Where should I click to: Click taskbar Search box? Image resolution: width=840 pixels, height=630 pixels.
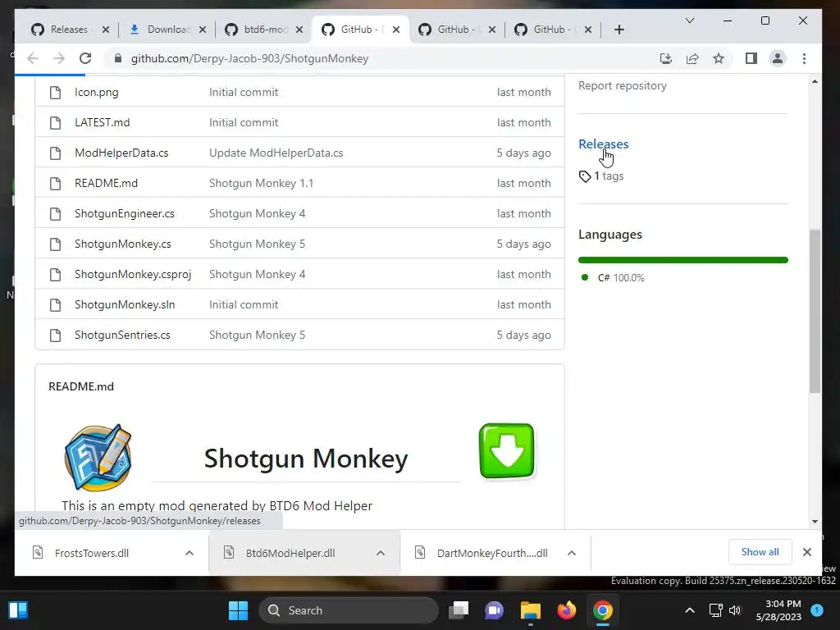click(x=349, y=610)
